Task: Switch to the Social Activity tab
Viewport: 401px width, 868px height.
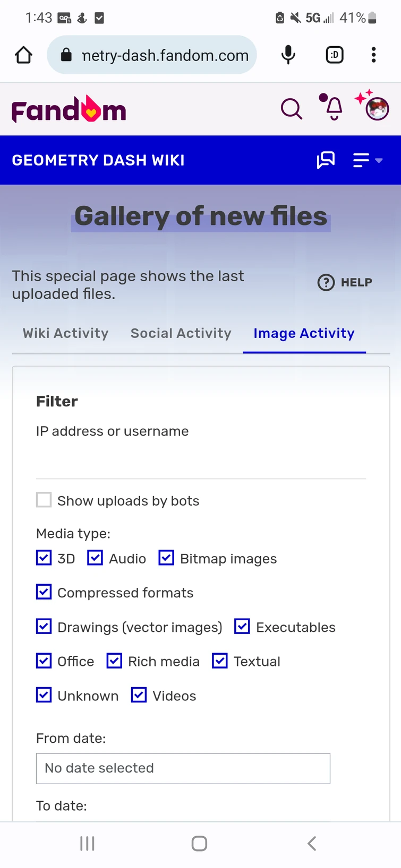Action: pos(181,333)
